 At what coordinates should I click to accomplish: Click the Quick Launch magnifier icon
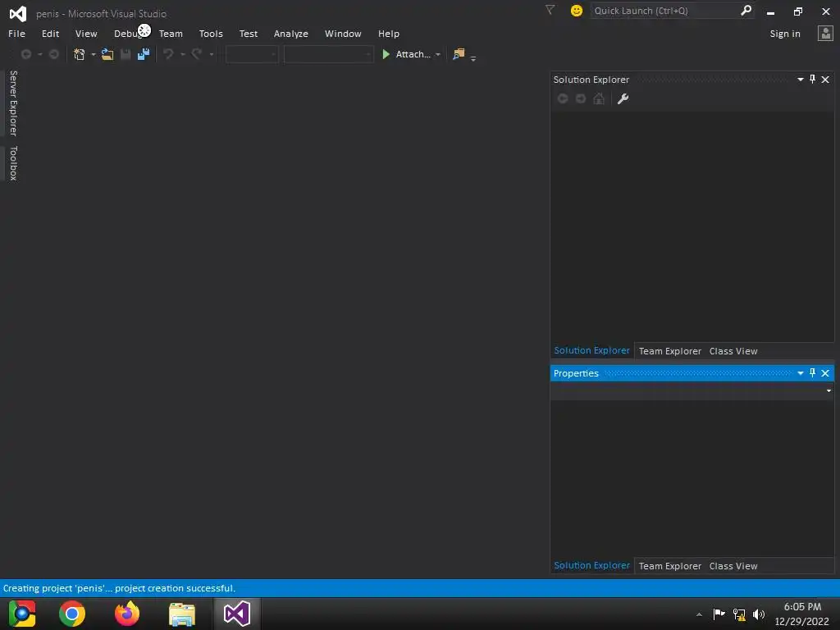pyautogui.click(x=746, y=10)
